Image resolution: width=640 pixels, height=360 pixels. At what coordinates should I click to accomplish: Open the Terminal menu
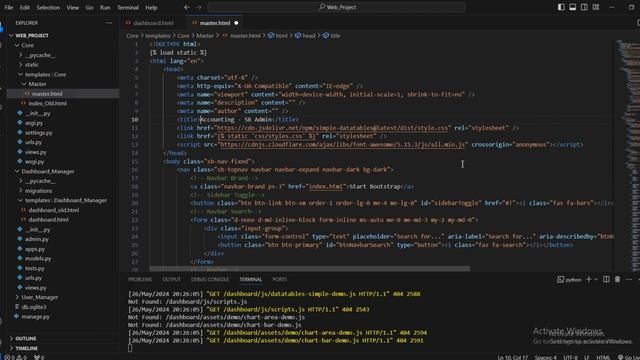pyautogui.click(x=128, y=7)
